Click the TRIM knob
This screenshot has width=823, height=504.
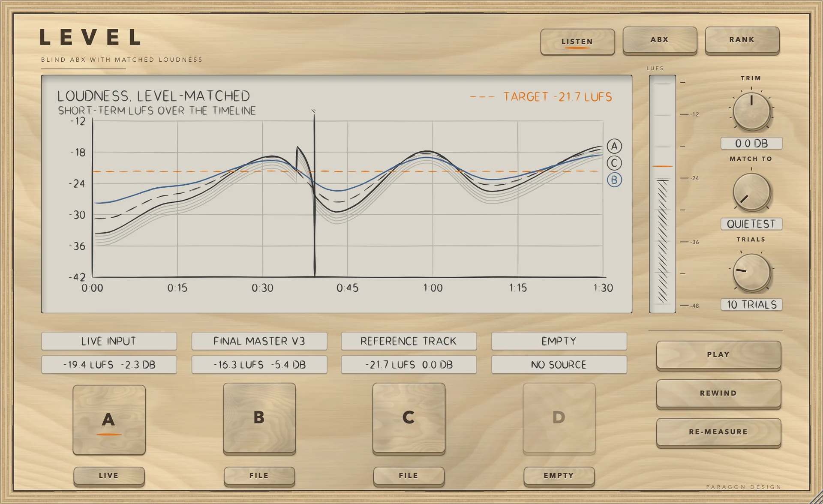[x=751, y=111]
